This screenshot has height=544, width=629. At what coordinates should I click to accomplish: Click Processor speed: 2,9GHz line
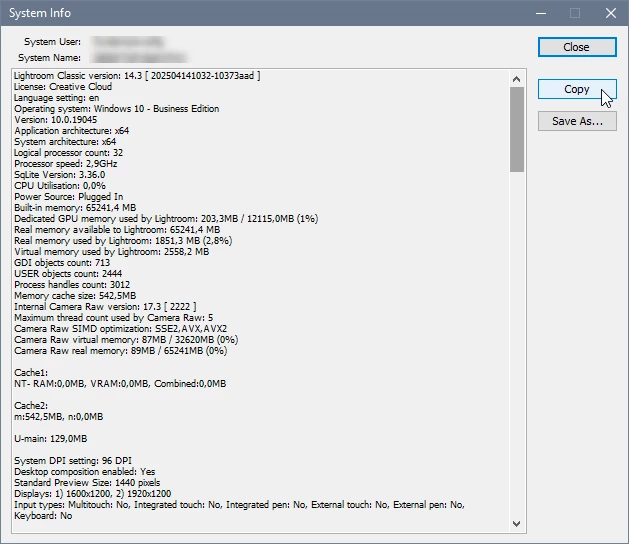tap(65, 164)
